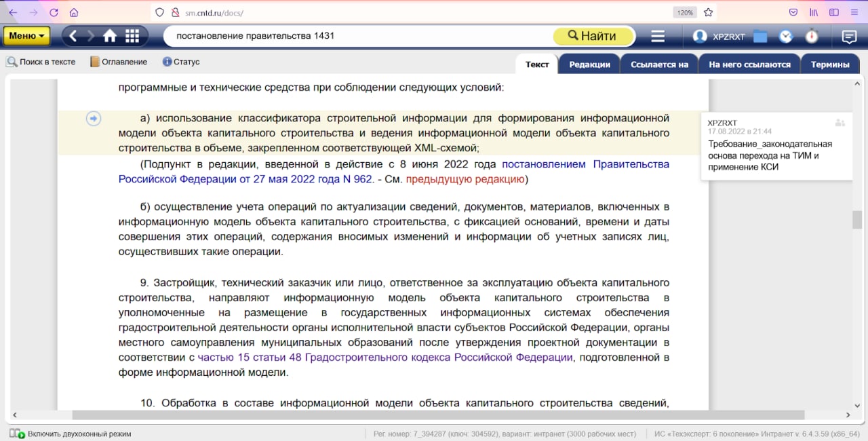Open the grid of products icon

132,36
